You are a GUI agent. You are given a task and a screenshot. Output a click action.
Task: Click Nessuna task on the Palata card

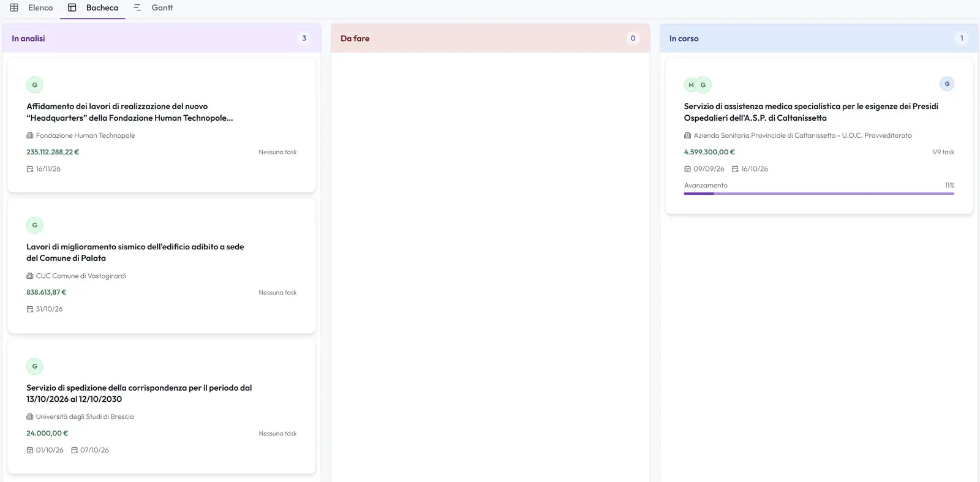[x=277, y=293]
